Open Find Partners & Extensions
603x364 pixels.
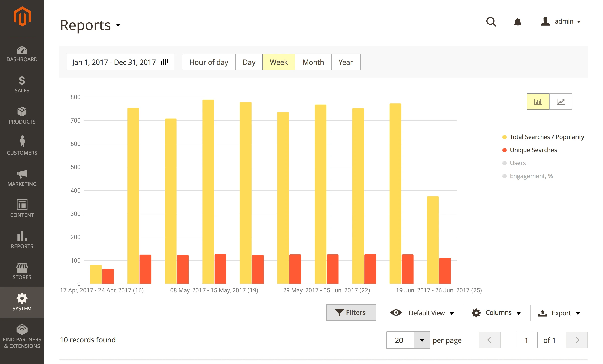tap(22, 336)
